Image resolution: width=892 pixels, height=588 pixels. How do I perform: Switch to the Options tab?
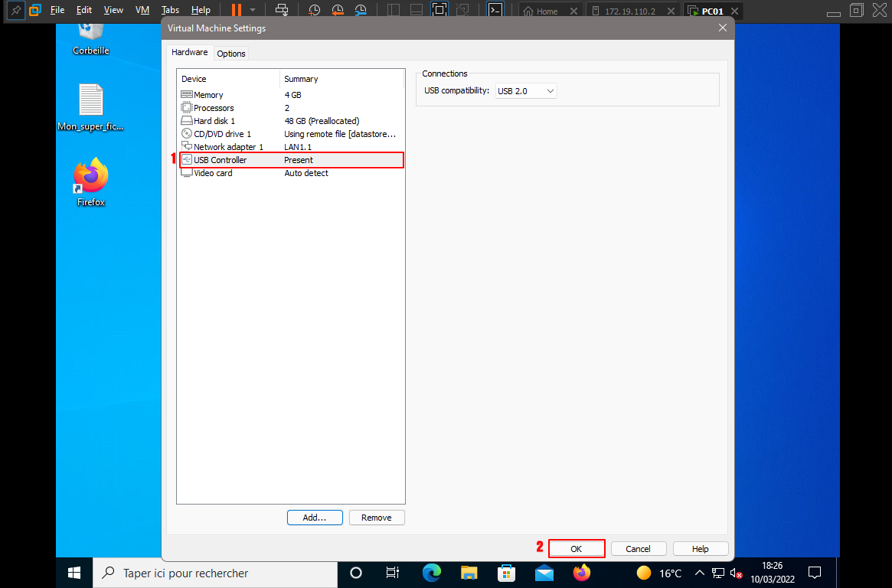[x=230, y=54]
